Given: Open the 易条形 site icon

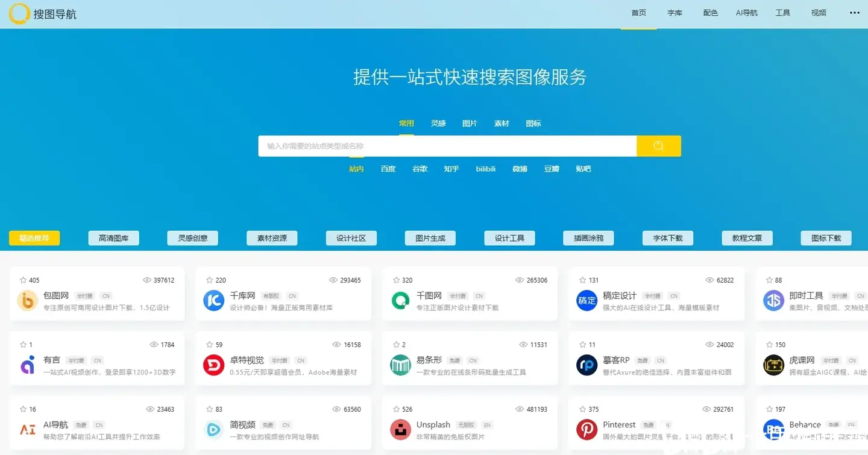Looking at the screenshot, I should pyautogui.click(x=401, y=365).
